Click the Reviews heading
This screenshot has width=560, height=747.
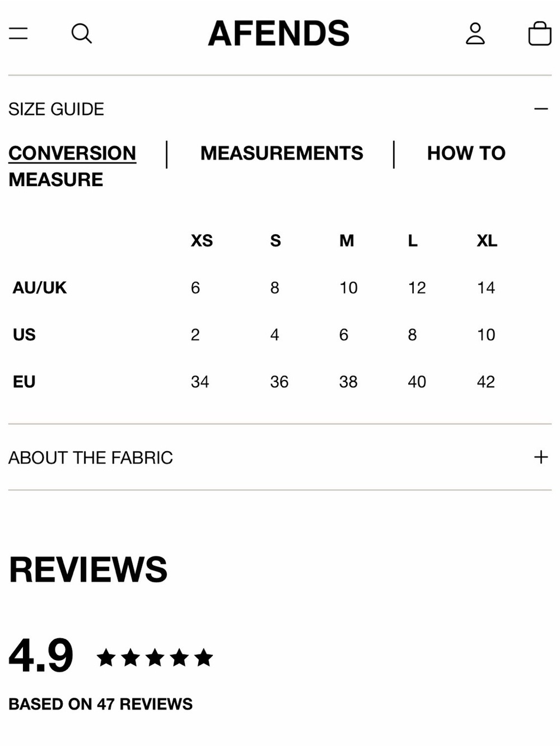click(88, 569)
